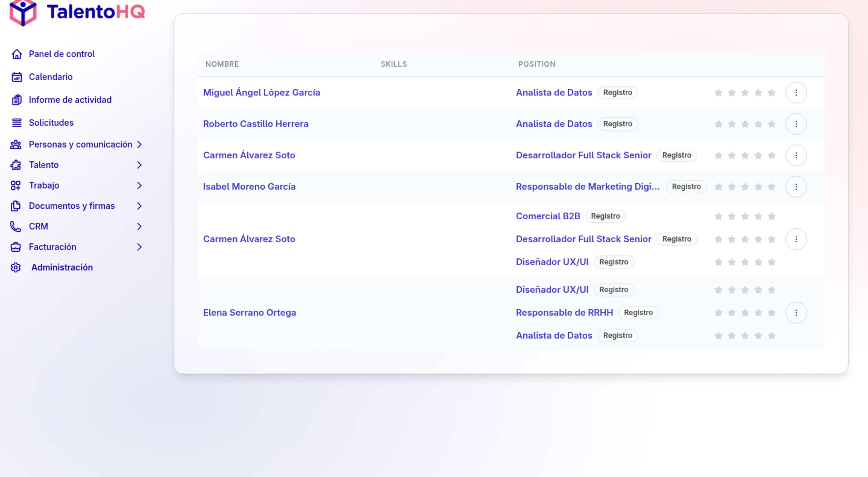The image size is (868, 477).
Task: Click the Talento puzzle icon
Action: 16,165
